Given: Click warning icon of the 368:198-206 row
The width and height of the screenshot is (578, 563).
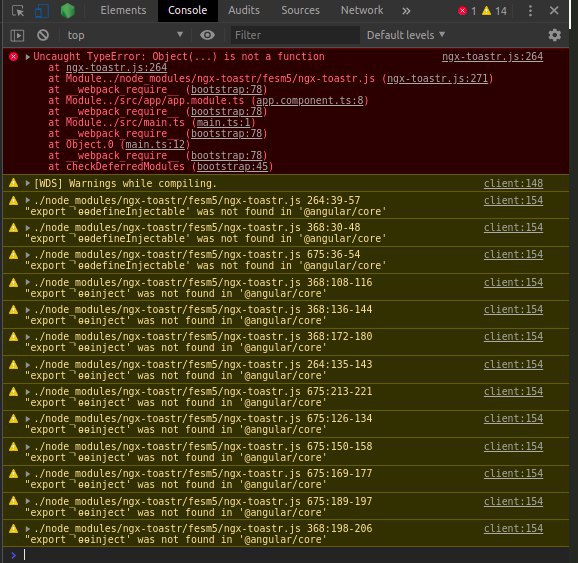Looking at the screenshot, I should (14, 528).
